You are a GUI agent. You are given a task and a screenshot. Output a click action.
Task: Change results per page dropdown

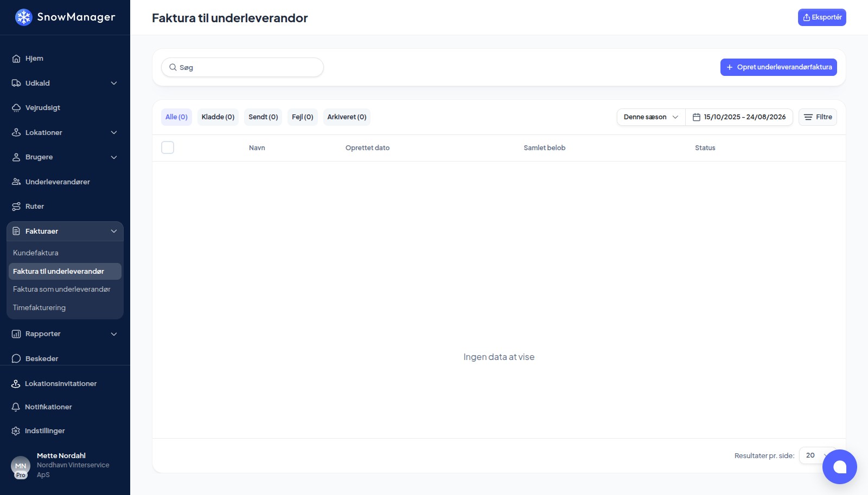pos(818,455)
